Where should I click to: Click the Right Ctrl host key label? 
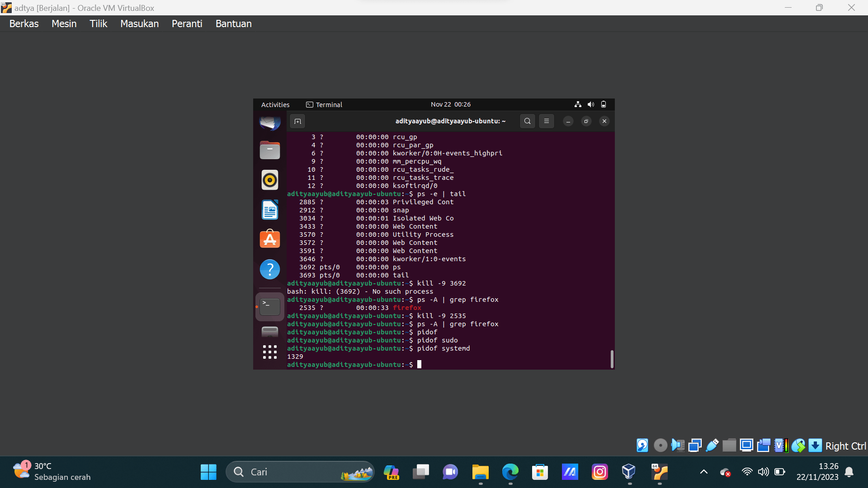tap(845, 446)
